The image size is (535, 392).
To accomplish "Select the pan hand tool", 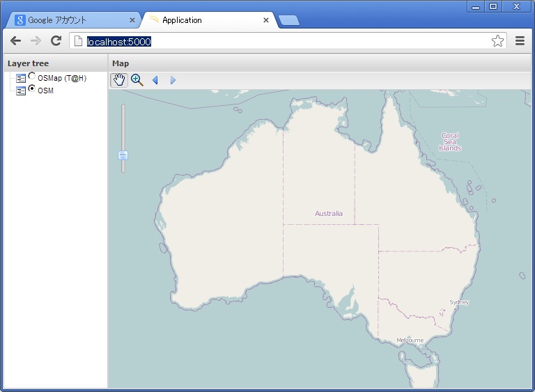I will pyautogui.click(x=119, y=80).
